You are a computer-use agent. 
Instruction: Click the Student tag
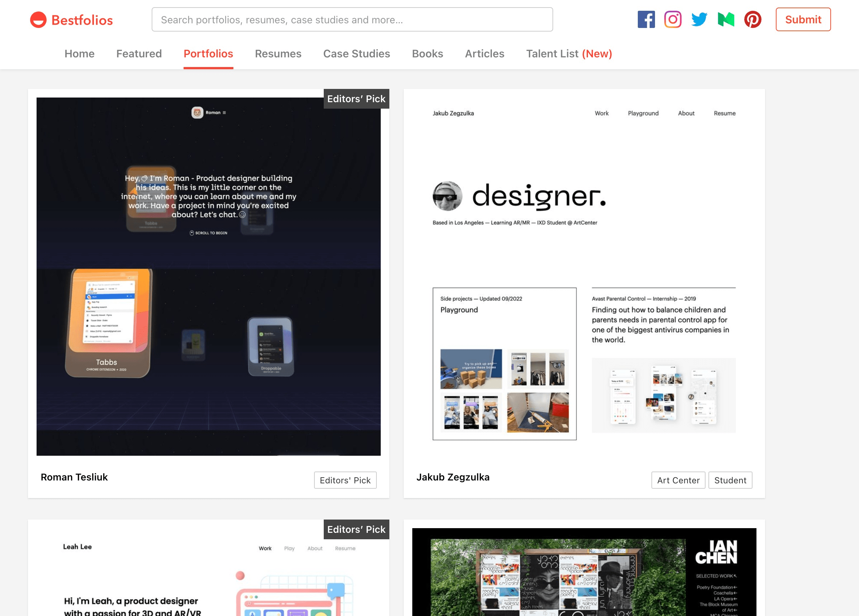pyautogui.click(x=730, y=480)
